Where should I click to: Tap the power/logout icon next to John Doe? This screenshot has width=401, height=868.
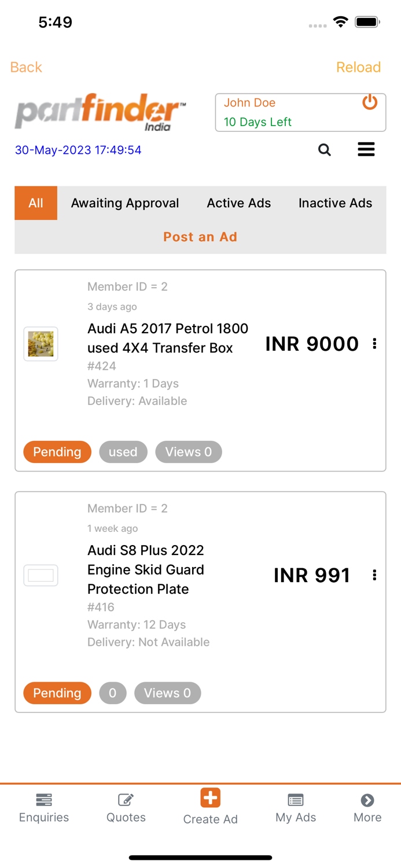tap(370, 102)
